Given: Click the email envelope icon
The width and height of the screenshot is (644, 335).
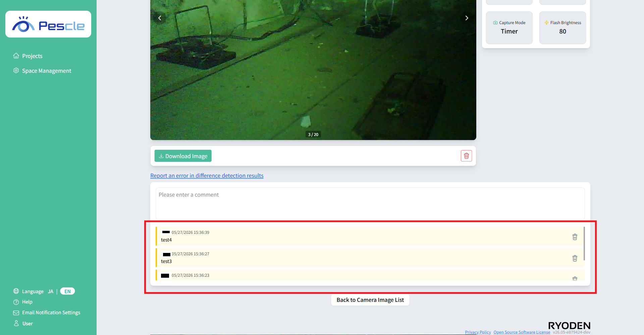Looking at the screenshot, I should [16, 313].
